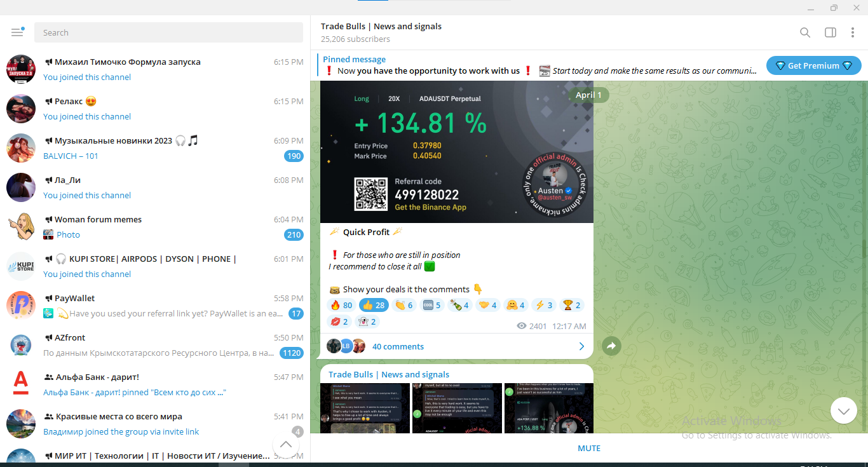Image resolution: width=868 pixels, height=467 pixels.
Task: Toggle thumbs up reaction with 28
Action: [374, 305]
